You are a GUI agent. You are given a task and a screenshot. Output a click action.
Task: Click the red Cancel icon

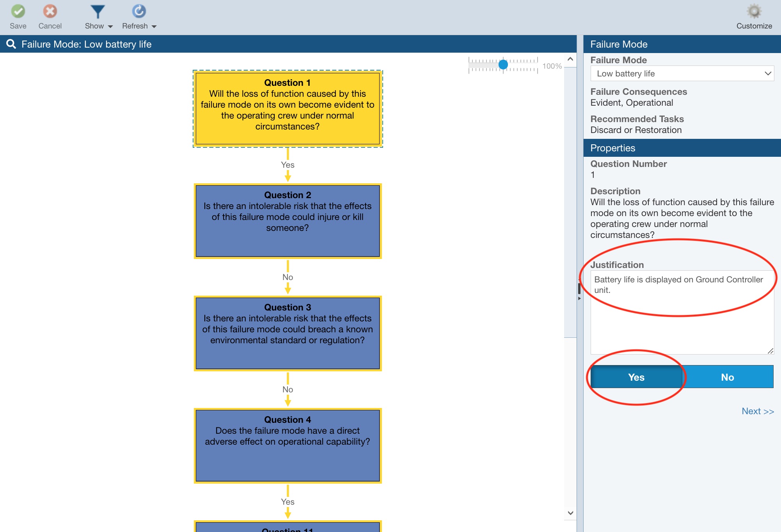click(50, 12)
